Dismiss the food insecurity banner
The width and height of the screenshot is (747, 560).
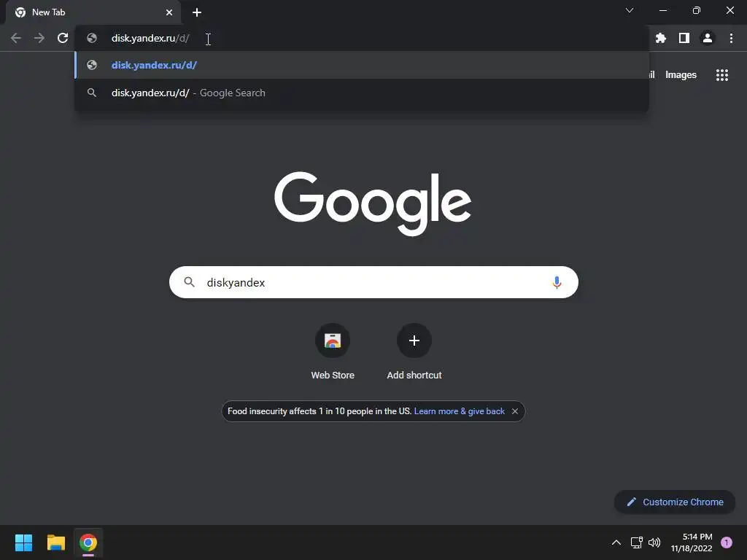[515, 411]
